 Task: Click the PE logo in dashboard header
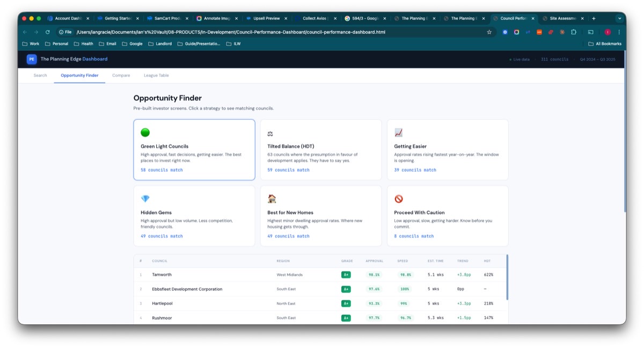click(x=32, y=59)
